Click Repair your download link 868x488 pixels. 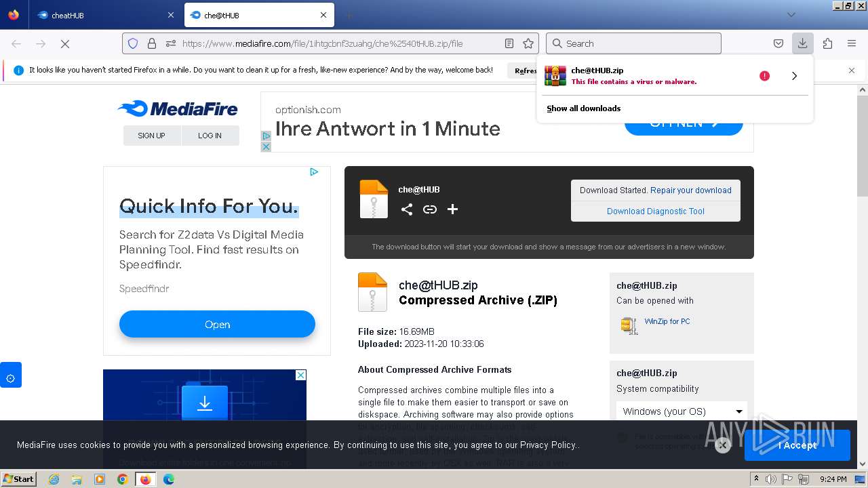(x=690, y=190)
